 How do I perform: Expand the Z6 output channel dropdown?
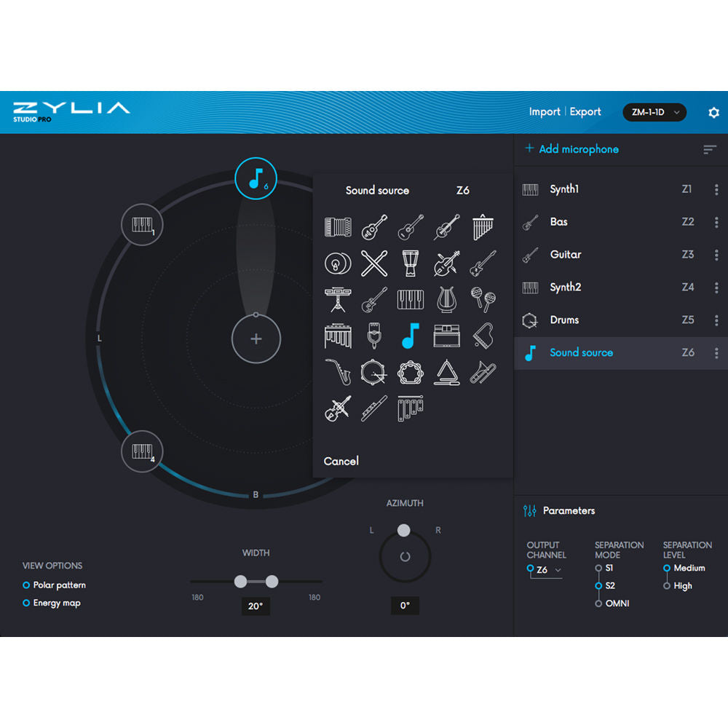pyautogui.click(x=546, y=570)
